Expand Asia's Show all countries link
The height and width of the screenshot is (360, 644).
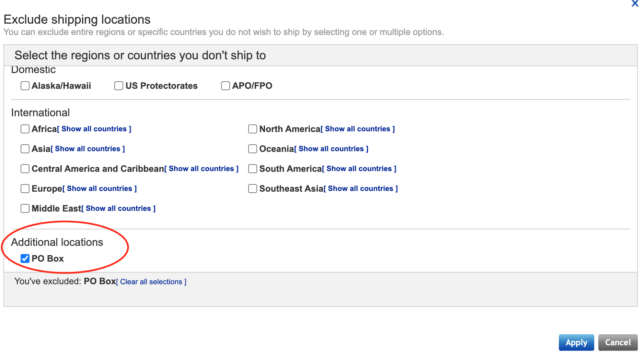(x=88, y=149)
